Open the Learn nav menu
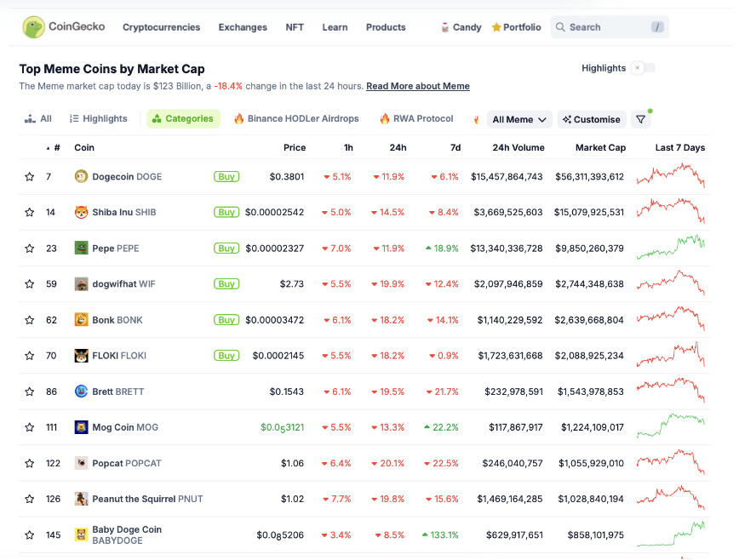Viewport: 739px width, 560px height. [x=335, y=27]
